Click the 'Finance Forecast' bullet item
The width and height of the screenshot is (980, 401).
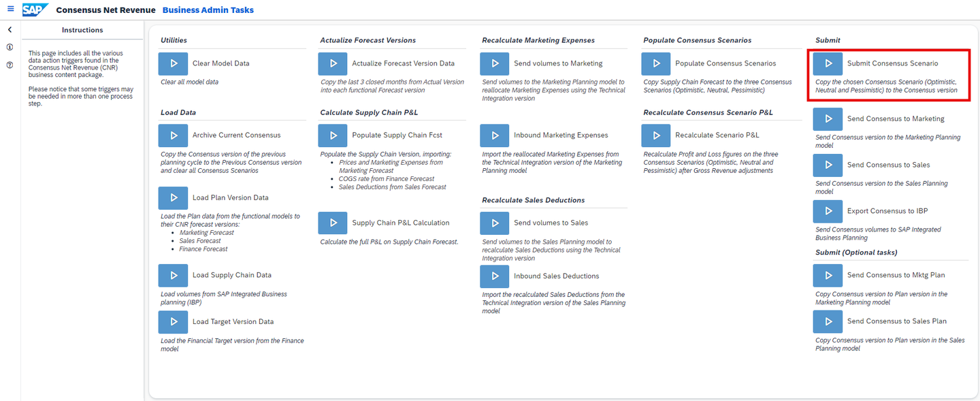click(x=203, y=249)
